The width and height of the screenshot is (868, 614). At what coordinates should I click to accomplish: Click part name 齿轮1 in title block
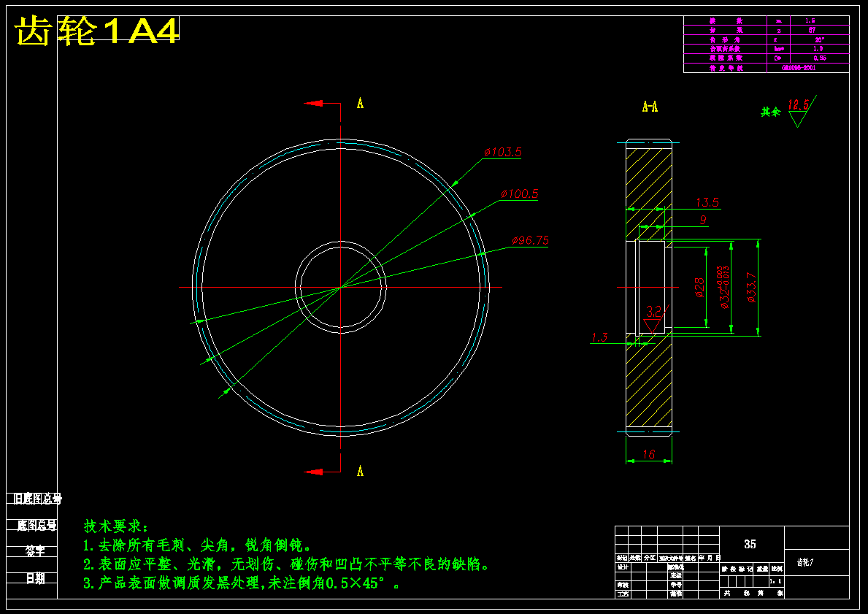pos(805,562)
